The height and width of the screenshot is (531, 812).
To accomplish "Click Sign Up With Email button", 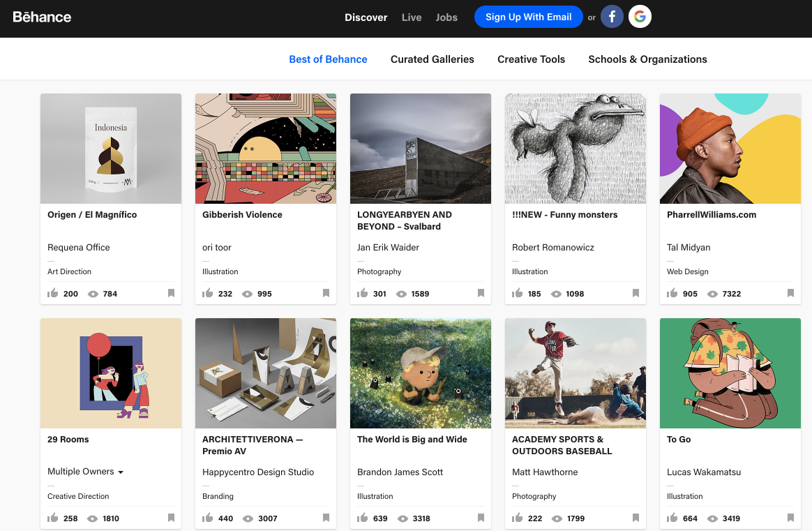I will pyautogui.click(x=529, y=17).
